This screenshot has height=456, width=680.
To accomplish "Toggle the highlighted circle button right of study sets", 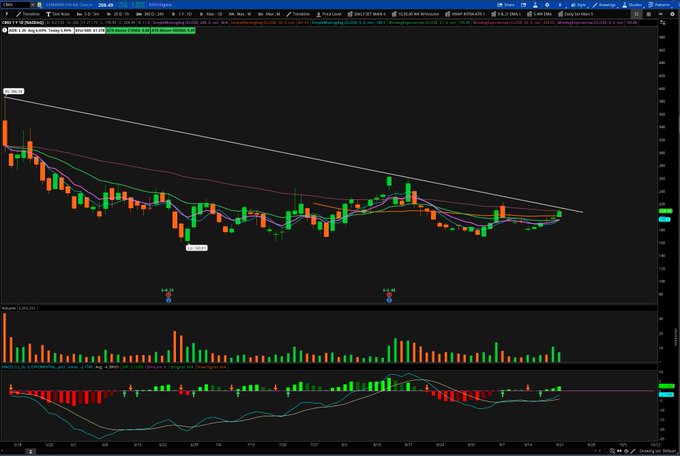I will point(636,14).
